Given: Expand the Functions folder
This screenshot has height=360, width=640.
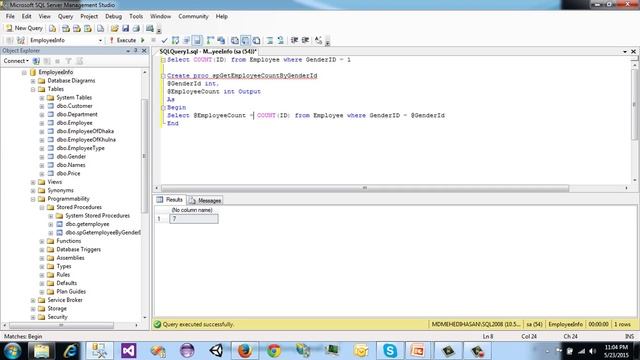Looking at the screenshot, I should [x=42, y=241].
